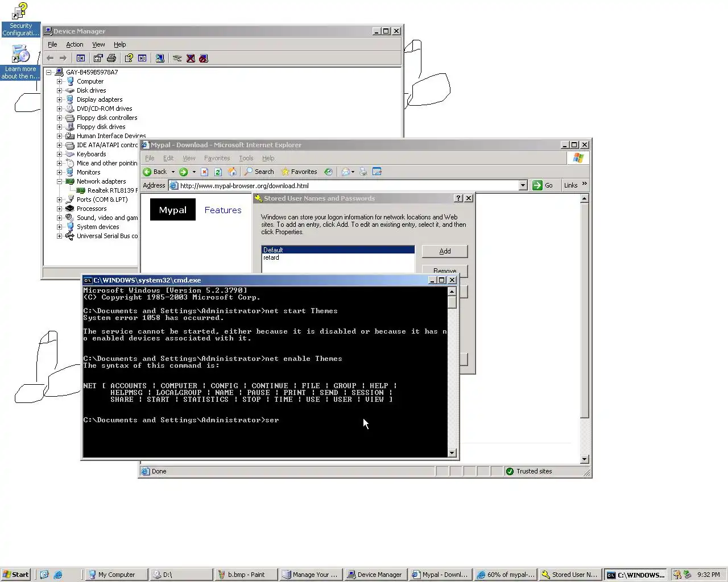Click Internet Explorer's vertical scroll down arrow

584,459
